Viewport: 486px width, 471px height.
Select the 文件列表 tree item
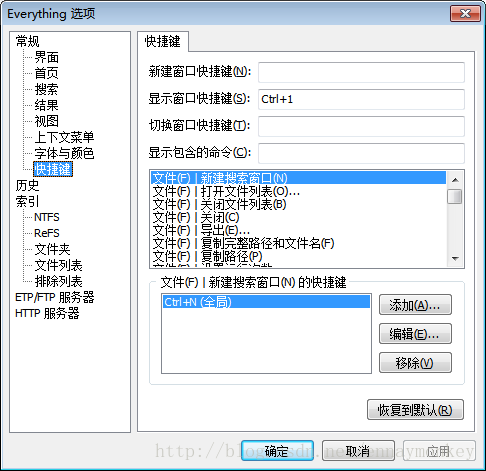pos(58,265)
